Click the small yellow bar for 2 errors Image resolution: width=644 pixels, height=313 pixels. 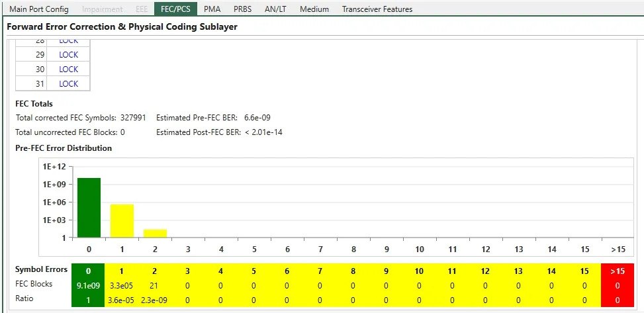pyautogui.click(x=155, y=233)
